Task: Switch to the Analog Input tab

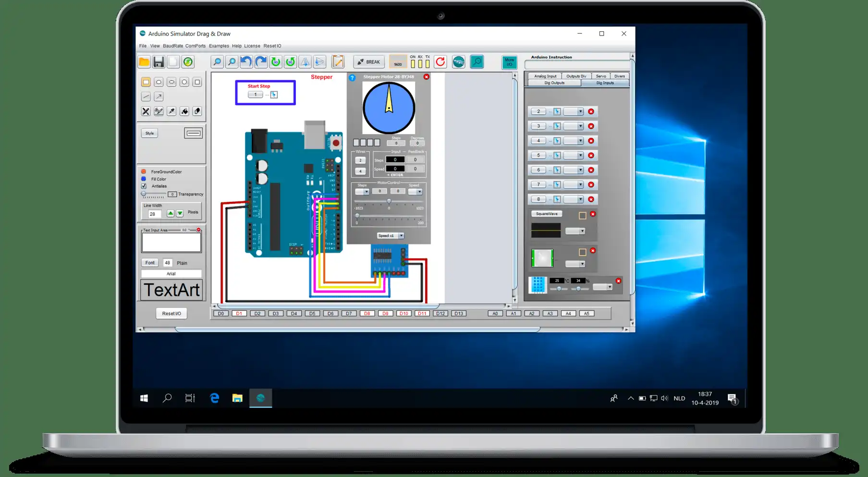Action: point(545,76)
